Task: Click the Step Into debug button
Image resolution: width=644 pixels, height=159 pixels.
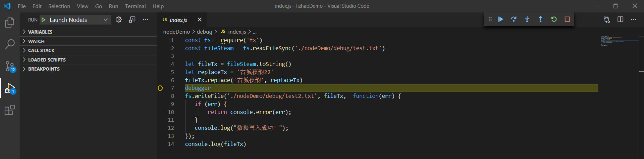Action: [527, 19]
